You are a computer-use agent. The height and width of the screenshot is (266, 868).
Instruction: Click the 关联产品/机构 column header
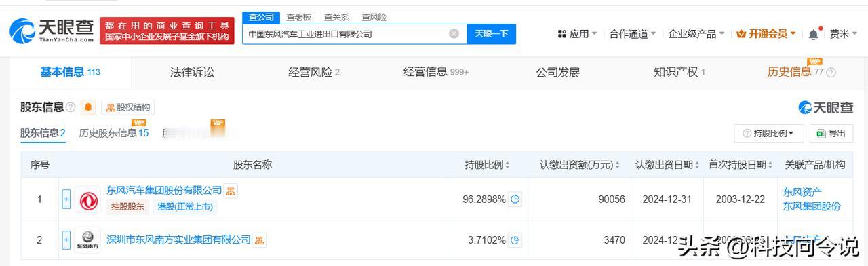815,165
